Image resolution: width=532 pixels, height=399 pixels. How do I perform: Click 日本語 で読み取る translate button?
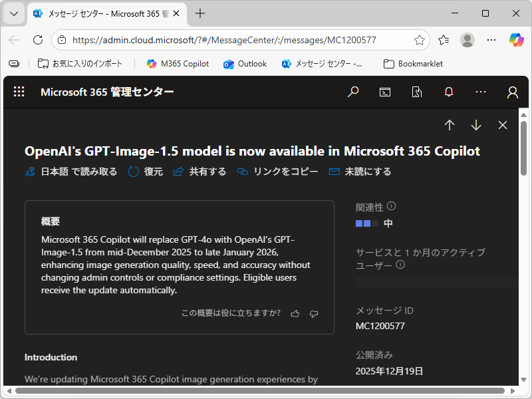coord(71,172)
